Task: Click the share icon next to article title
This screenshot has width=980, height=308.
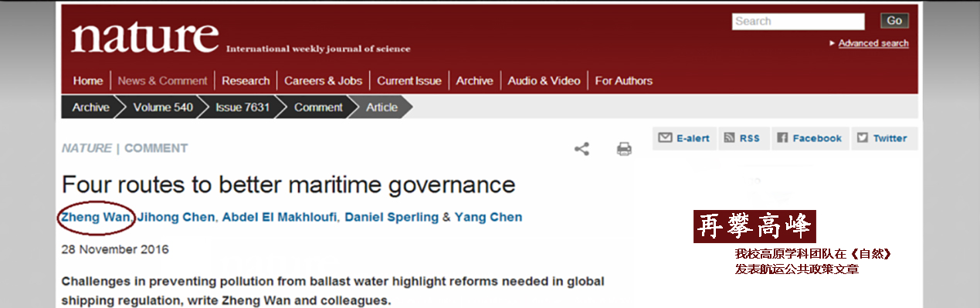Action: coord(582,149)
